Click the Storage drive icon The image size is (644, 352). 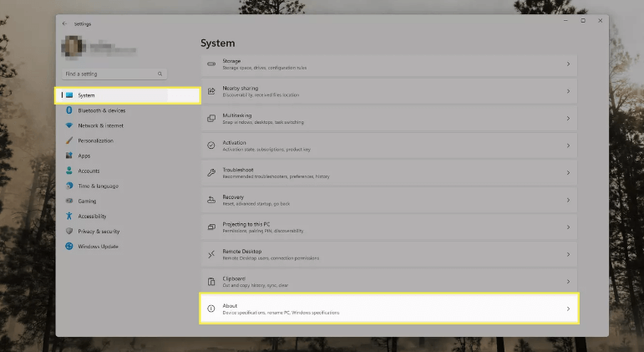click(x=211, y=64)
